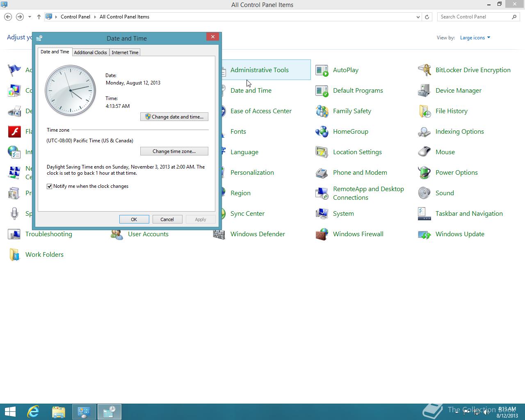Click the Troubleshooting icon

14,234
